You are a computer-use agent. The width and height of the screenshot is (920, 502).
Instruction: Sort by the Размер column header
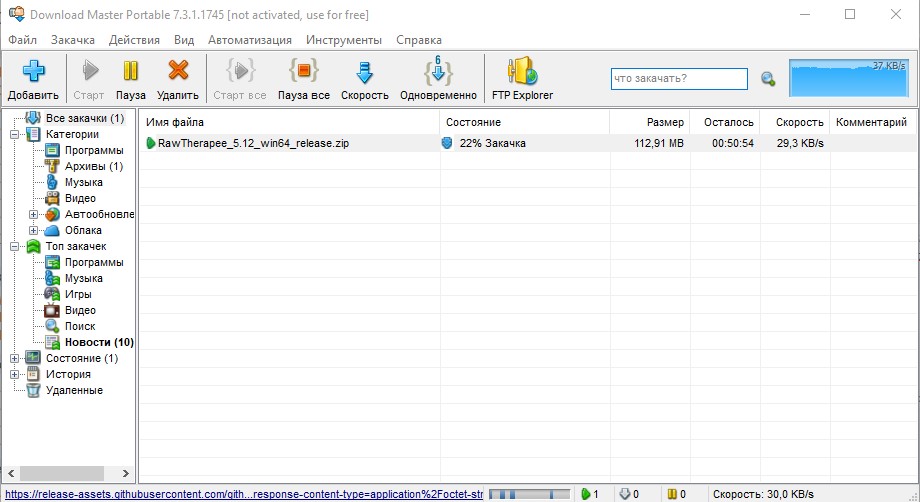(650, 123)
